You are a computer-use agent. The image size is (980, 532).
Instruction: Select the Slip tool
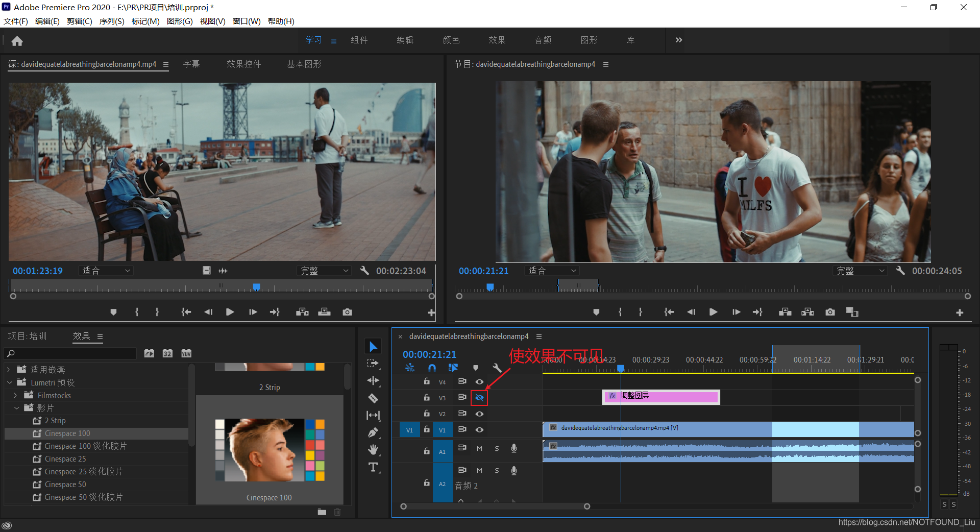coord(373,416)
